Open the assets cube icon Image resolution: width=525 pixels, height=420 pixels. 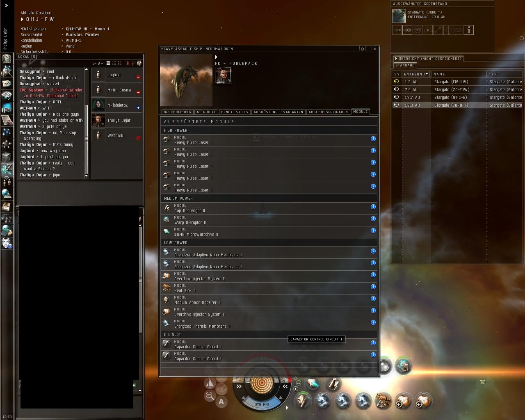[x=7, y=157]
